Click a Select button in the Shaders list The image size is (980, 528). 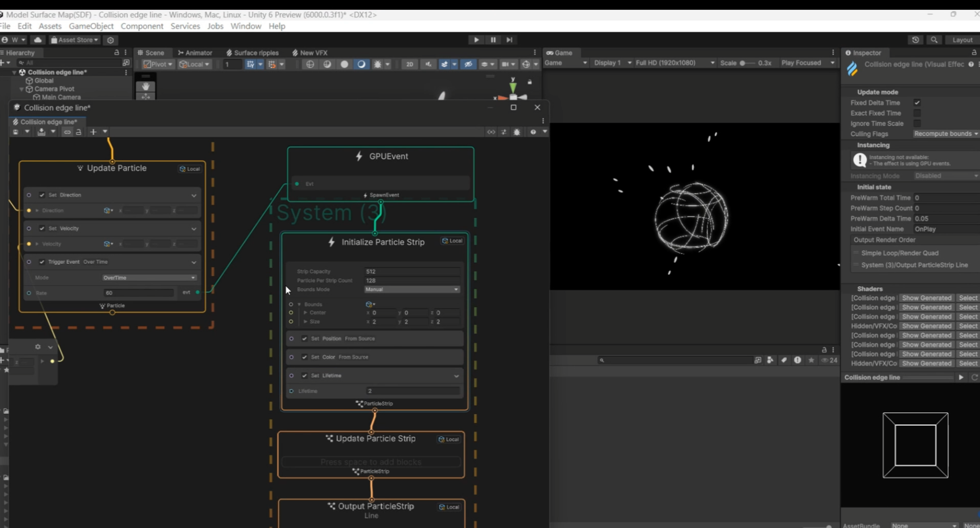967,298
